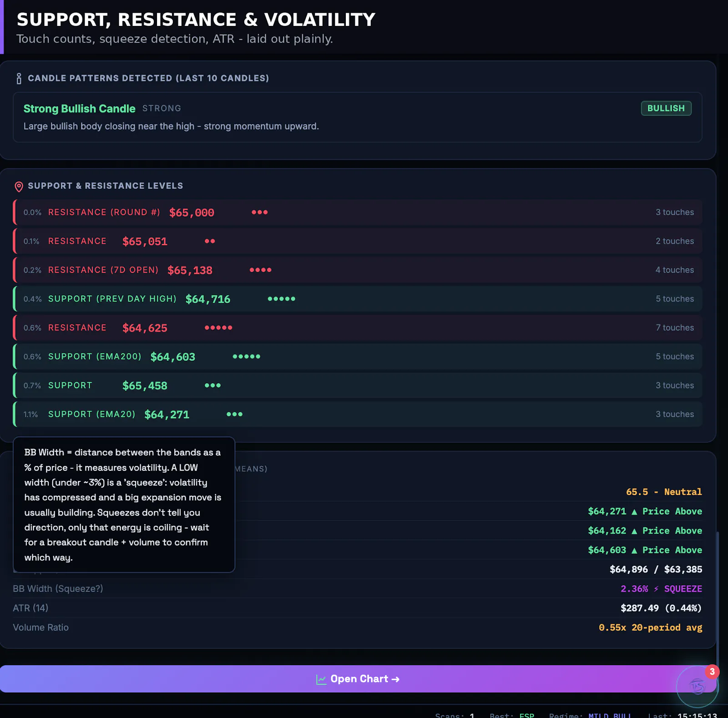This screenshot has width=728, height=718.
Task: Click the 2 touches count
Action: click(x=675, y=241)
